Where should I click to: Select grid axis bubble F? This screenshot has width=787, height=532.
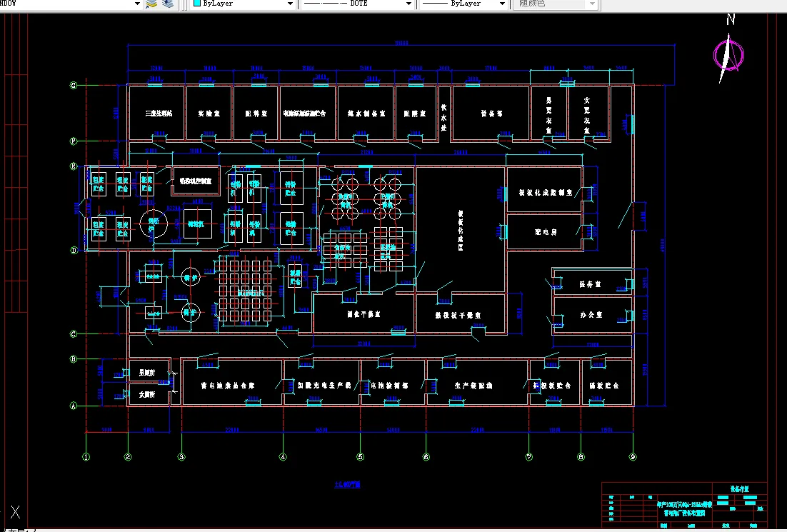74,141
